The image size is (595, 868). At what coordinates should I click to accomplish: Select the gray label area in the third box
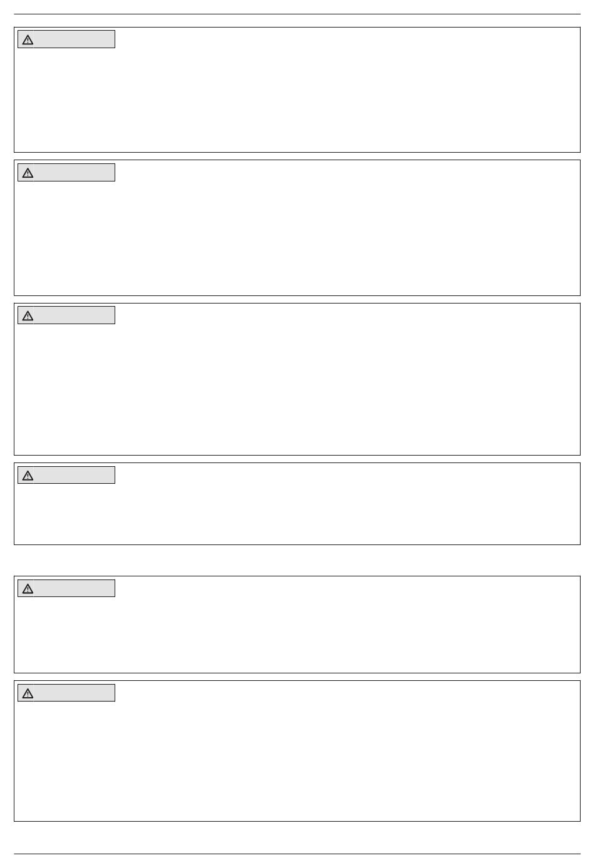click(x=74, y=315)
